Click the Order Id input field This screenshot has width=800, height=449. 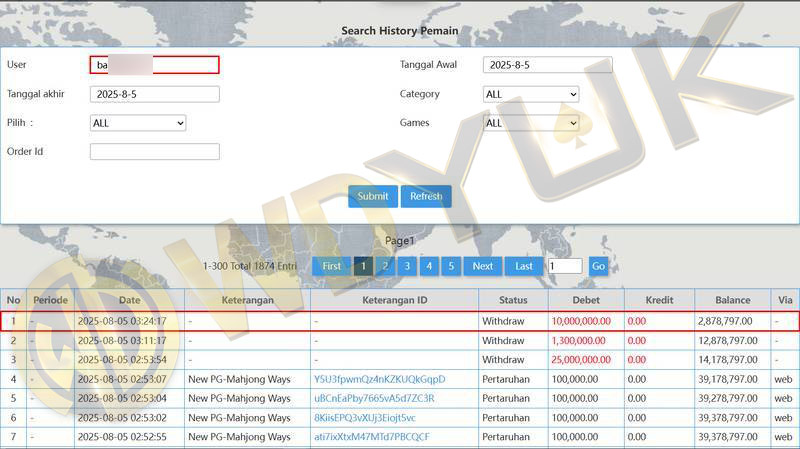[x=155, y=152]
